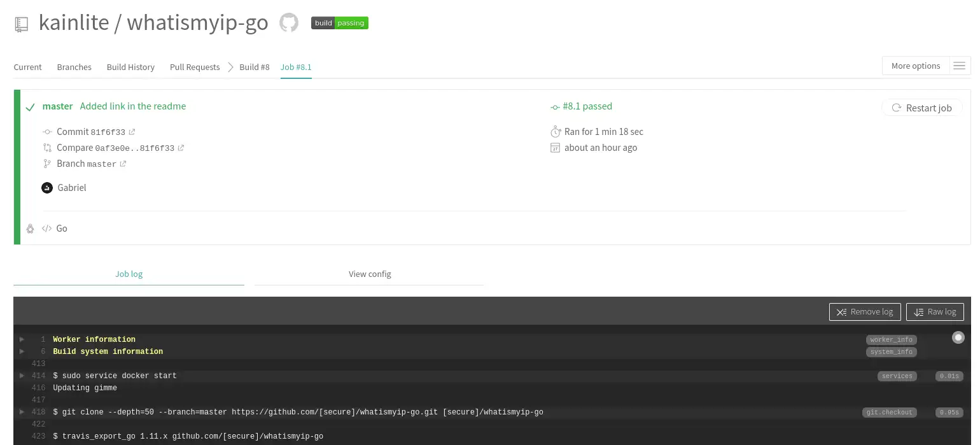The height and width of the screenshot is (445, 980).
Task: Click the worker_info log tag
Action: pyautogui.click(x=891, y=340)
